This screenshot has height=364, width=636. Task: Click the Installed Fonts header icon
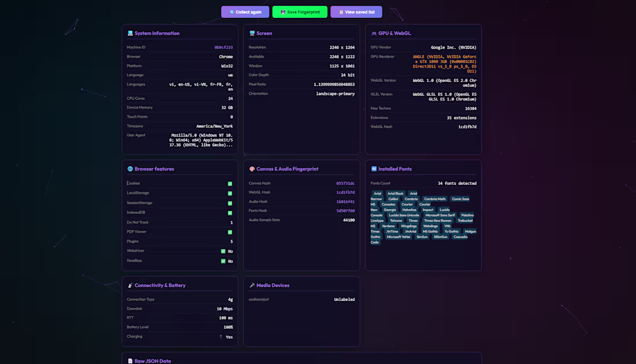point(374,169)
